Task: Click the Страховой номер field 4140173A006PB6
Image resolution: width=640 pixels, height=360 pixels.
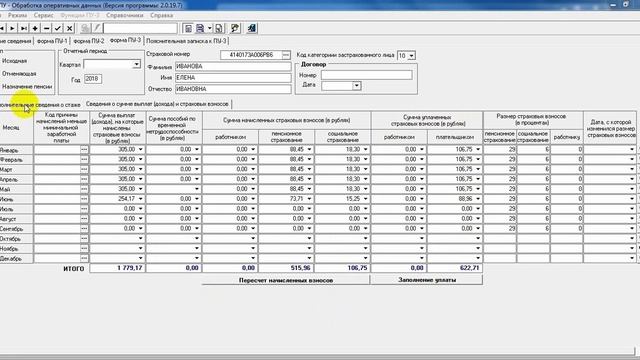Action: click(x=251, y=55)
